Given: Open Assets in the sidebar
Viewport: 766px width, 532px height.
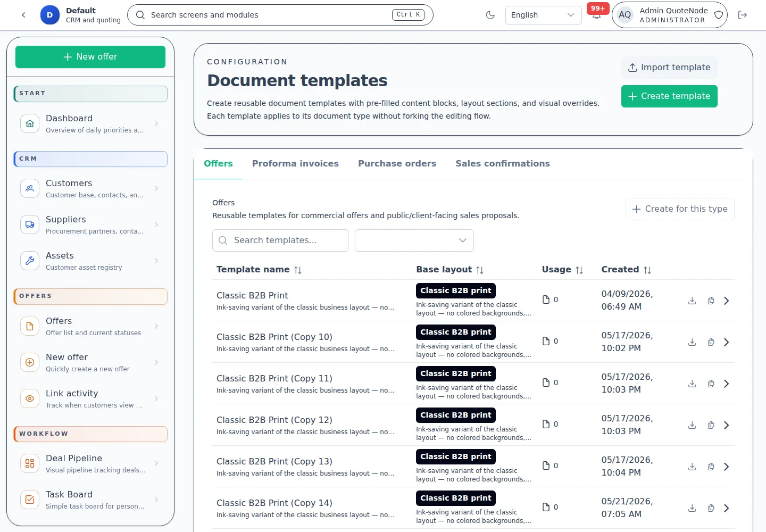Looking at the screenshot, I should [90, 261].
